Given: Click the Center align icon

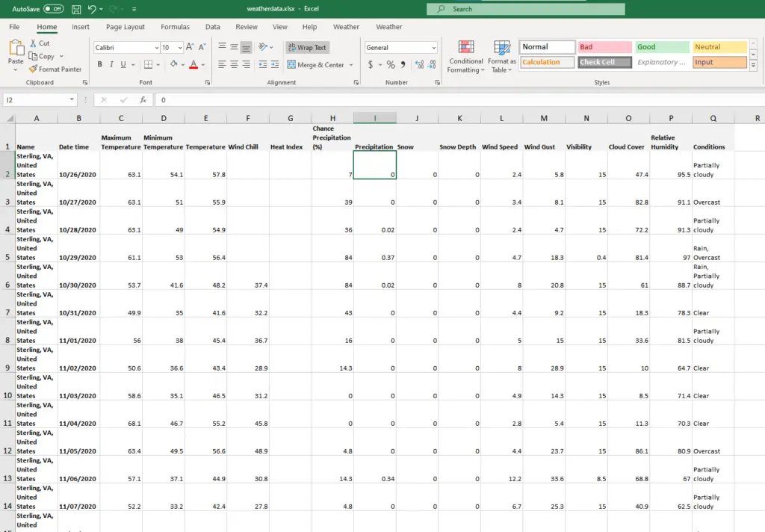Looking at the screenshot, I should pyautogui.click(x=235, y=65).
